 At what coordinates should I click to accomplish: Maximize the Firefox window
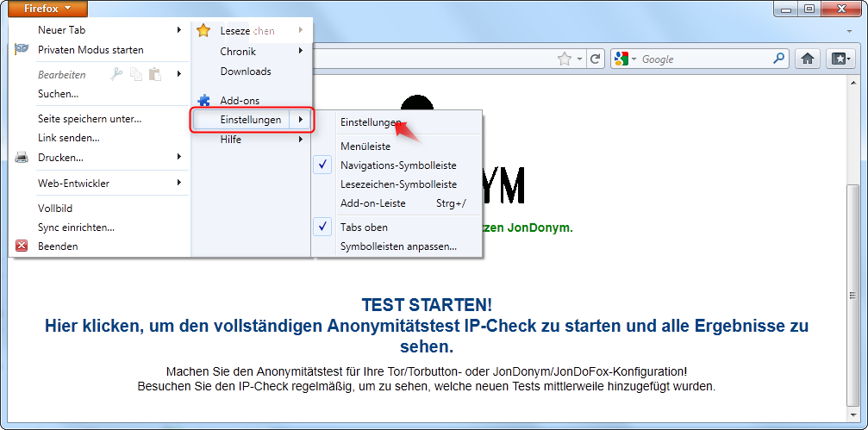pos(810,8)
